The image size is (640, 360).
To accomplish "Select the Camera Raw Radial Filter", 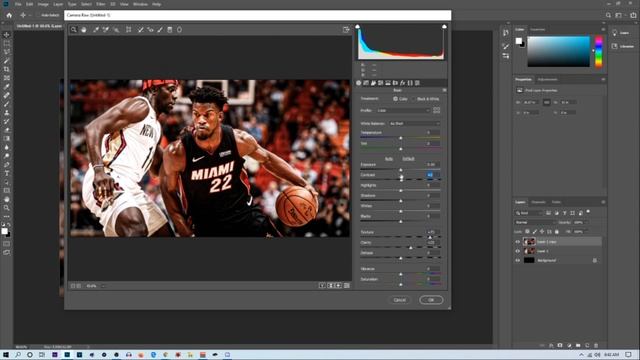I will [179, 30].
